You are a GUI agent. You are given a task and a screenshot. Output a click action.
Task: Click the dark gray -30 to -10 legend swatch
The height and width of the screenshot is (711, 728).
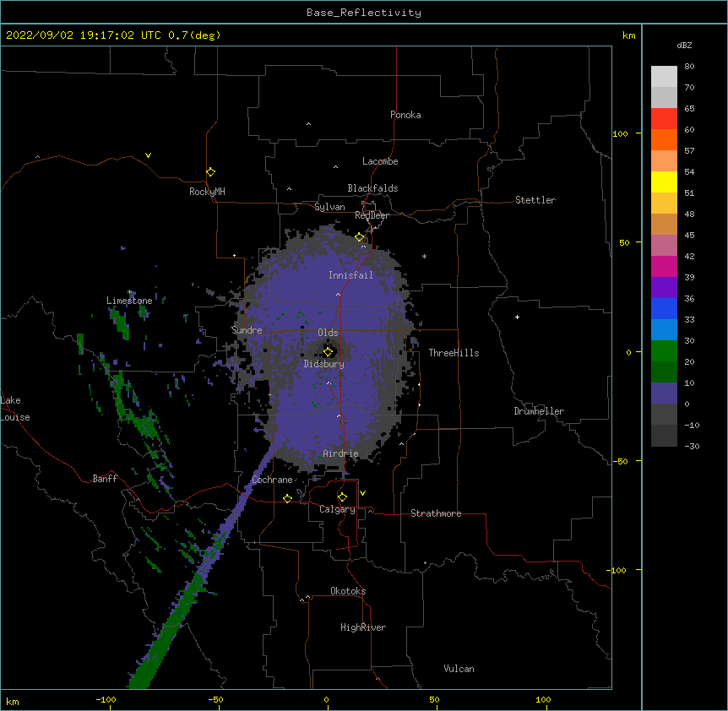(664, 436)
